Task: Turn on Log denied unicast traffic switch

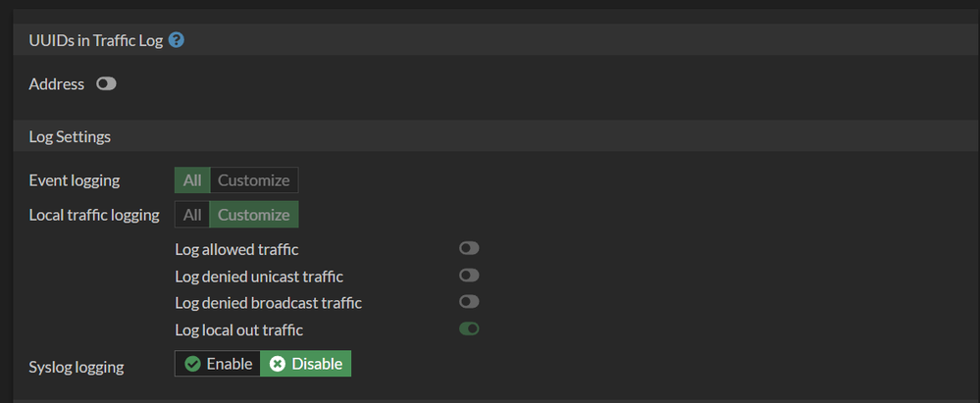Action: (469, 276)
